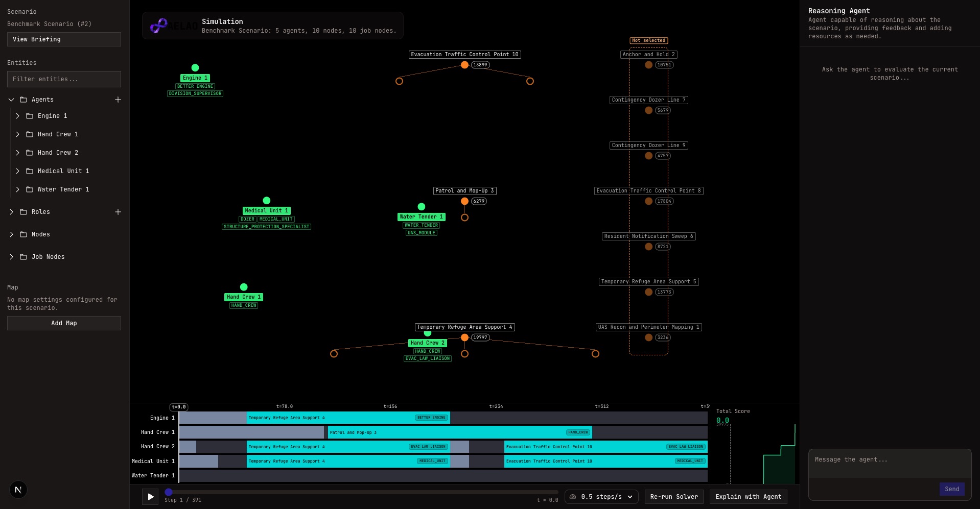Click the View Briefing button
This screenshot has height=509, width=980.
64,39
